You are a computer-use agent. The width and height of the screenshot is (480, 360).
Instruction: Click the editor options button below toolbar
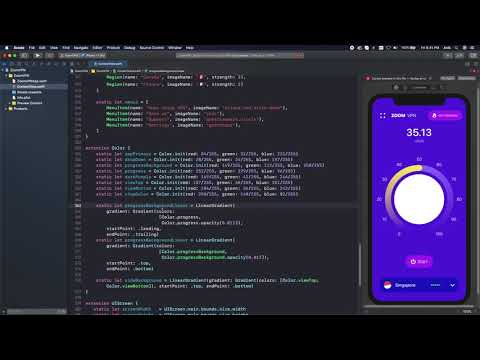467,64
